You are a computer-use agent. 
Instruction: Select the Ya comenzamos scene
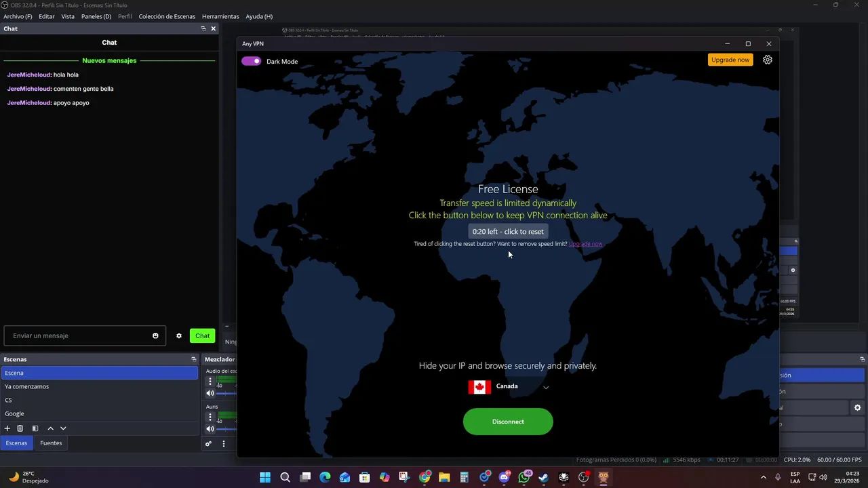pos(100,386)
